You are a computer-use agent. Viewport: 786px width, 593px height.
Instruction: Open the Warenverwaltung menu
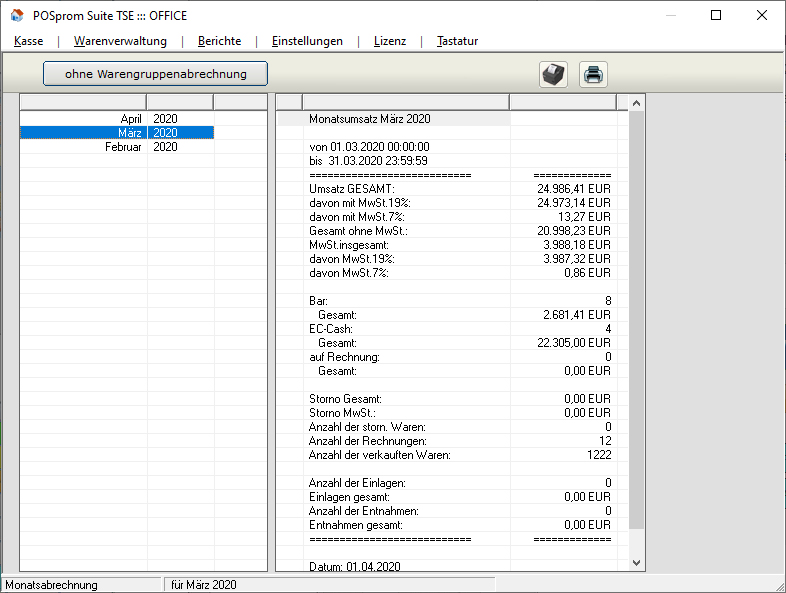[x=120, y=41]
